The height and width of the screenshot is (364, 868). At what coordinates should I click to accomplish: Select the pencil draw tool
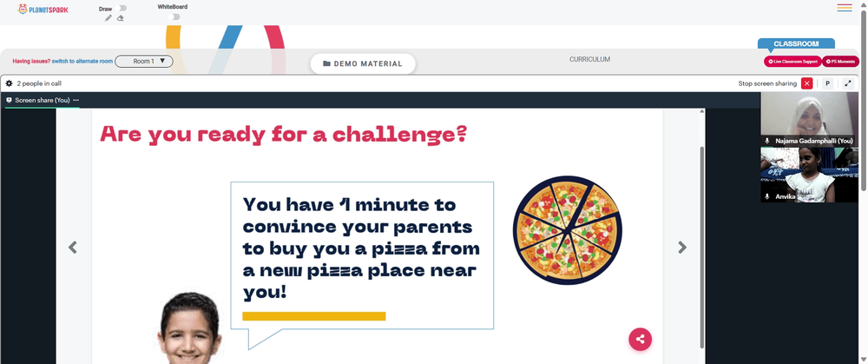point(108,17)
